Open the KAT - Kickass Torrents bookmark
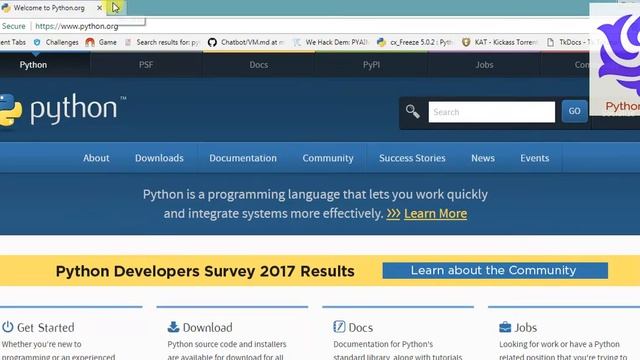This screenshot has width=640, height=360. pyautogui.click(x=499, y=42)
